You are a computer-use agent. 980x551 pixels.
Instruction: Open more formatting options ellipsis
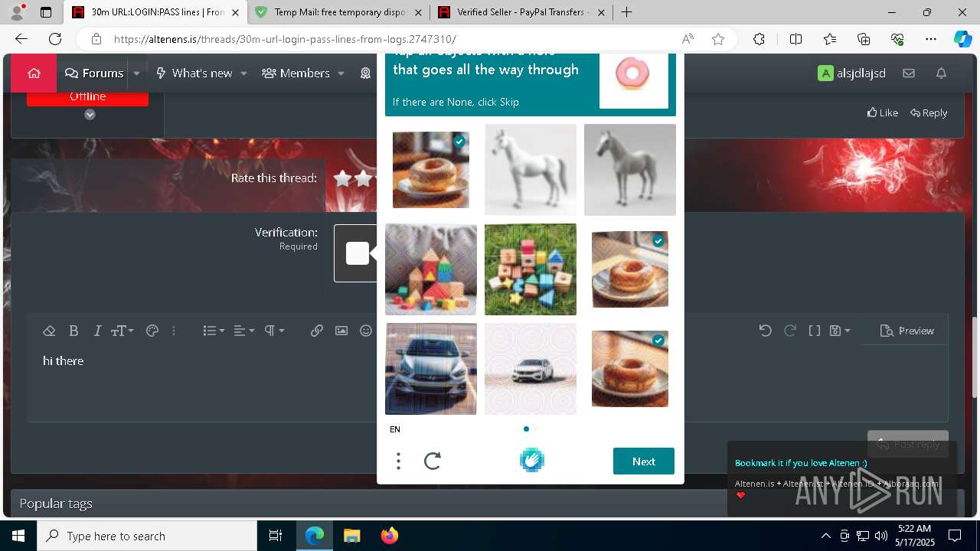[x=174, y=331]
